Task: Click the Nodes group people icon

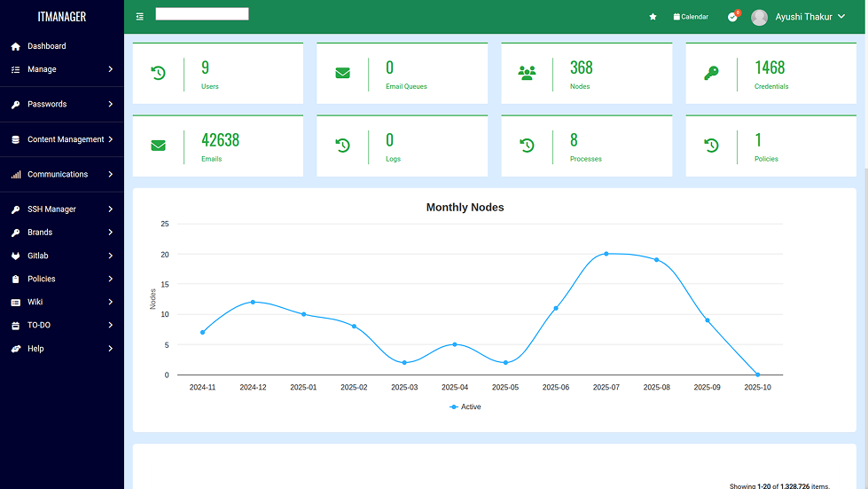Action: coord(527,73)
